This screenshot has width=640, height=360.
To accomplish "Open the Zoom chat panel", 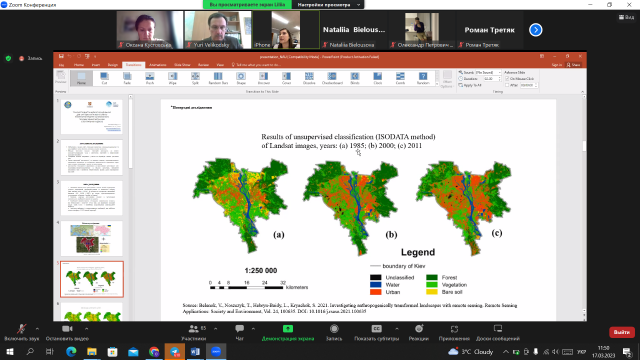I will (240, 332).
